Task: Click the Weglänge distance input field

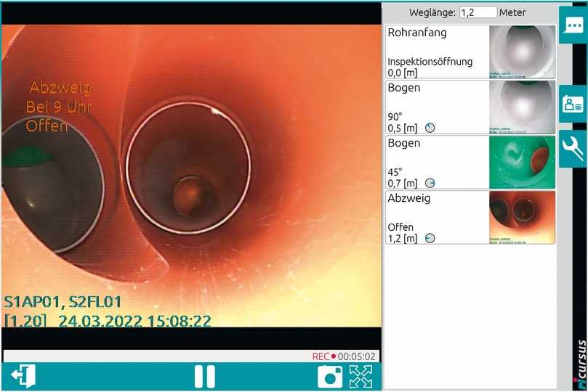Action: click(x=478, y=12)
